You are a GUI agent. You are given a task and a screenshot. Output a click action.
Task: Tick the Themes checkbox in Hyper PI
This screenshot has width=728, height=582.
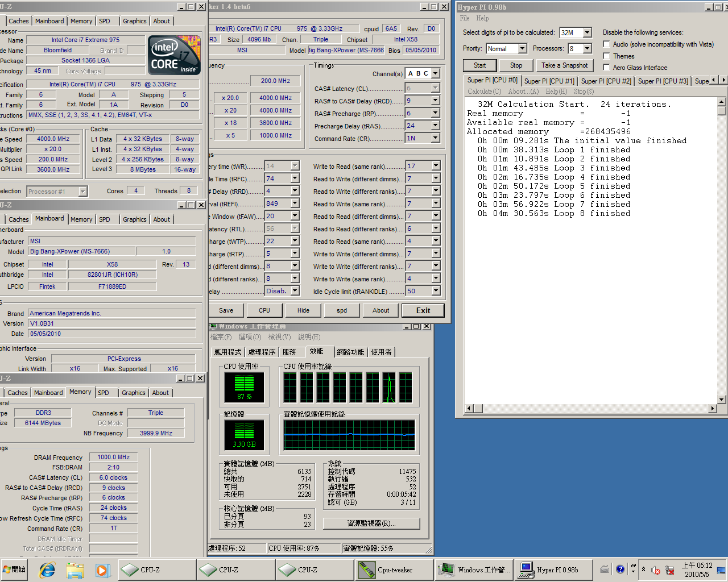pos(606,56)
